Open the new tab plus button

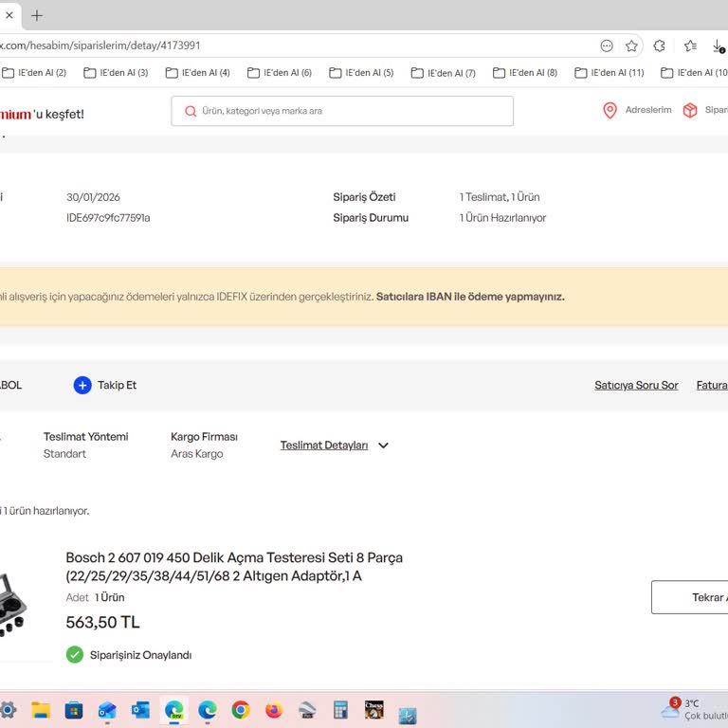(37, 15)
